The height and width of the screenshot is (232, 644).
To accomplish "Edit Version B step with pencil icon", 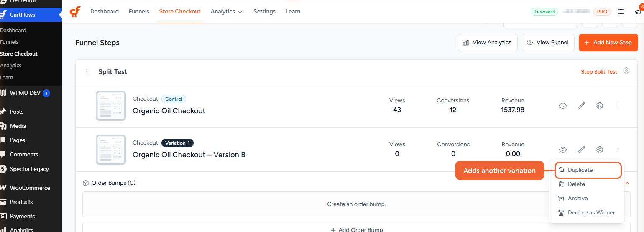I will point(581,150).
